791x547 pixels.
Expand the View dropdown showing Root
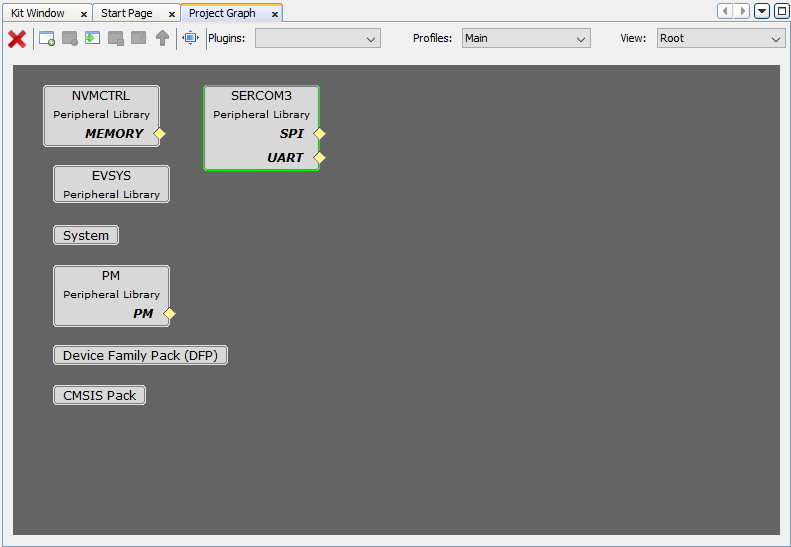(720, 39)
